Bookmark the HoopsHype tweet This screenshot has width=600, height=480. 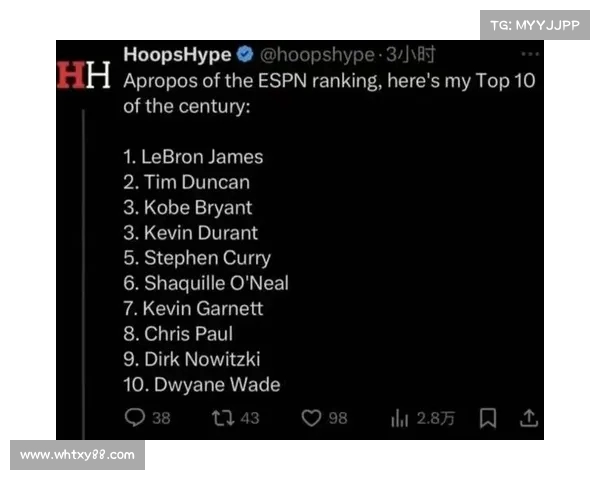point(488,418)
